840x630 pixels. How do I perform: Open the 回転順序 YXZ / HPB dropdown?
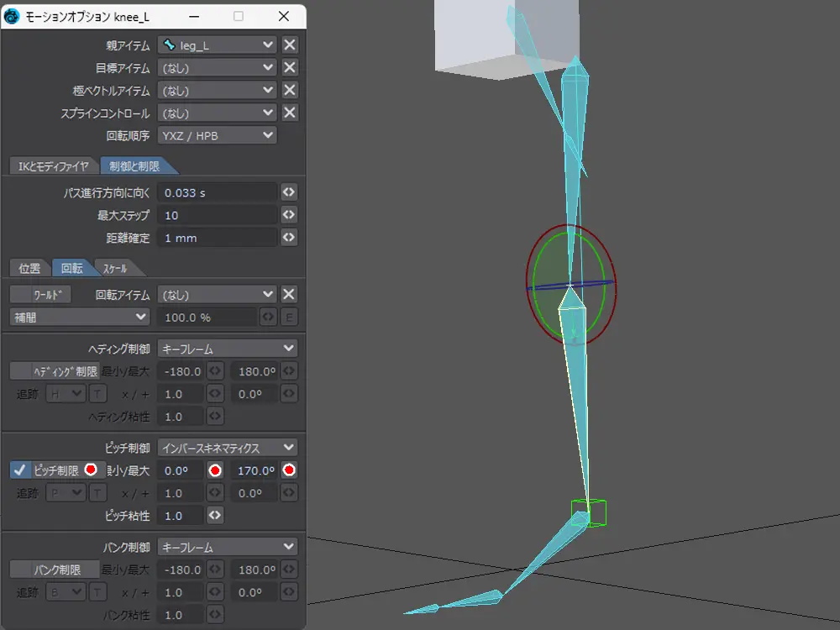pyautogui.click(x=217, y=136)
